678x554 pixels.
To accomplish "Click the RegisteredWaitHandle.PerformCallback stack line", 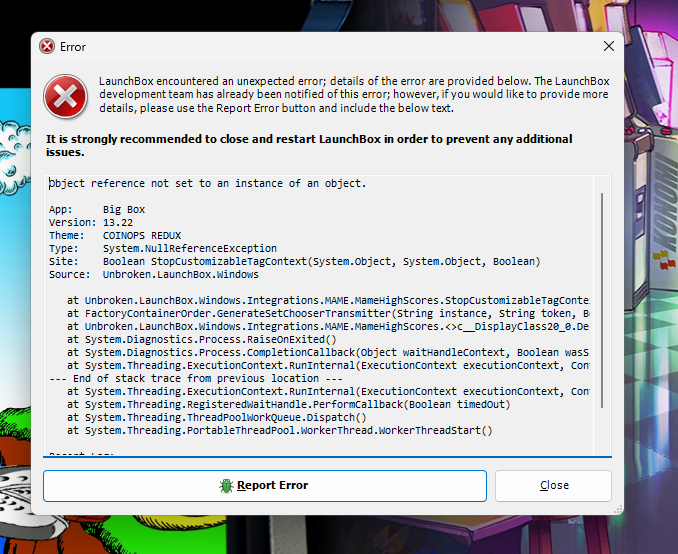I will click(288, 404).
